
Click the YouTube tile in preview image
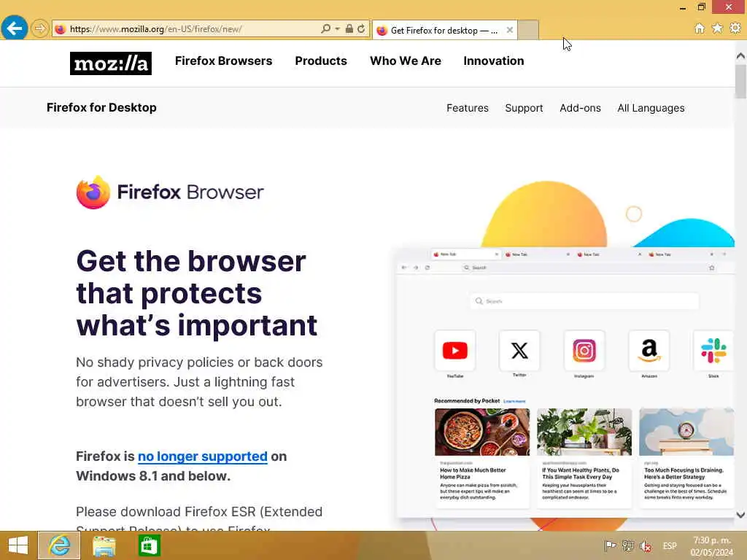455,351
